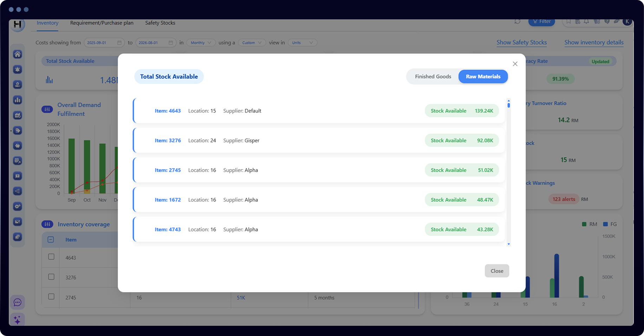644x336 pixels.
Task: Select the Item: 4743 row
Action: [x=319, y=230]
